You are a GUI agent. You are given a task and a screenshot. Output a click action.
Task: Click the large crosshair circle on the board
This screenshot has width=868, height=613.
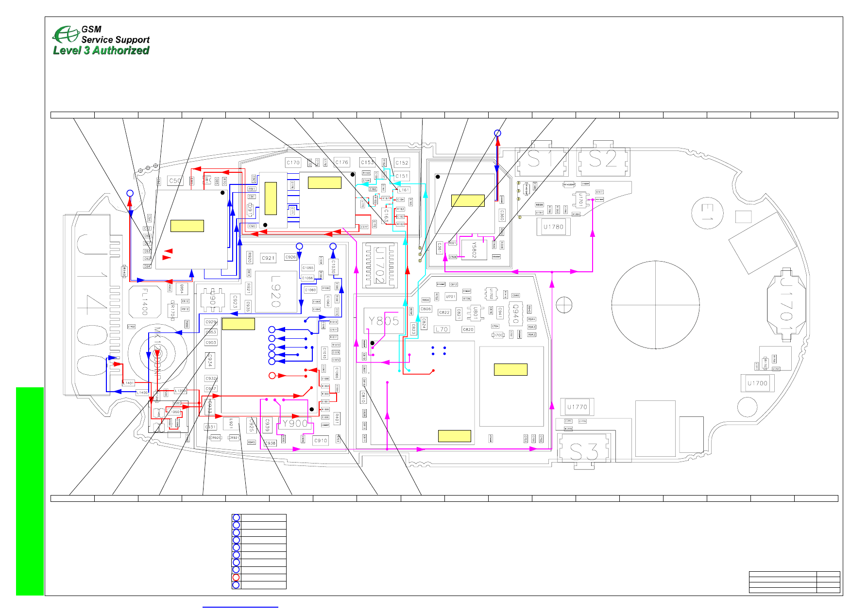point(655,305)
